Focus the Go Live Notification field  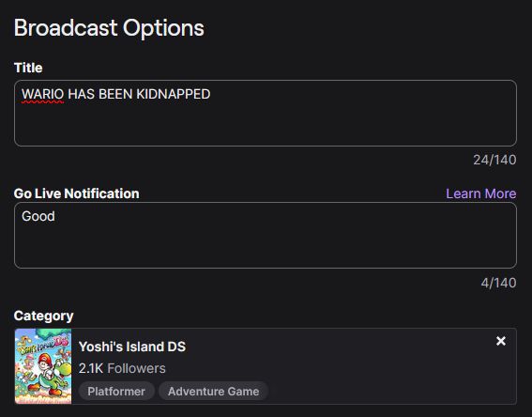[266, 236]
